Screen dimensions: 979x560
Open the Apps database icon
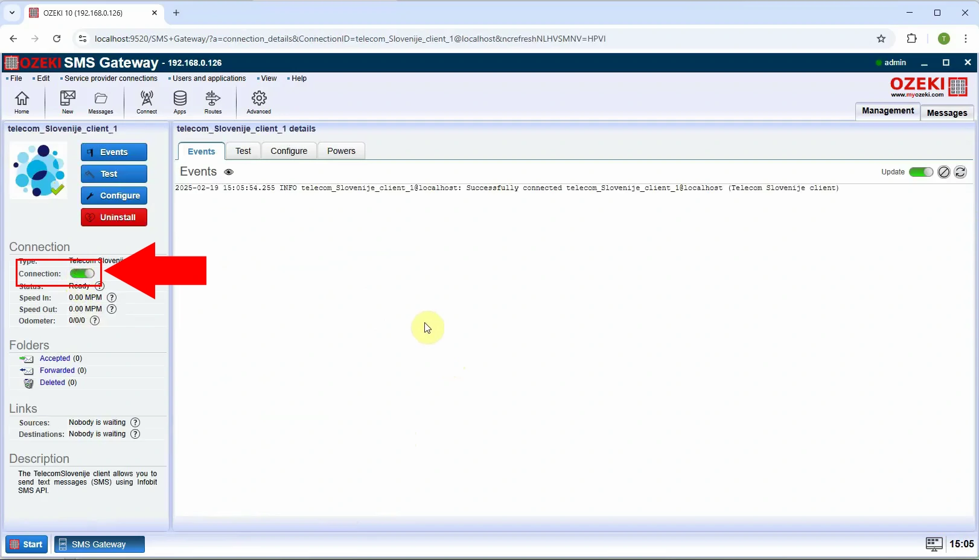tap(180, 101)
